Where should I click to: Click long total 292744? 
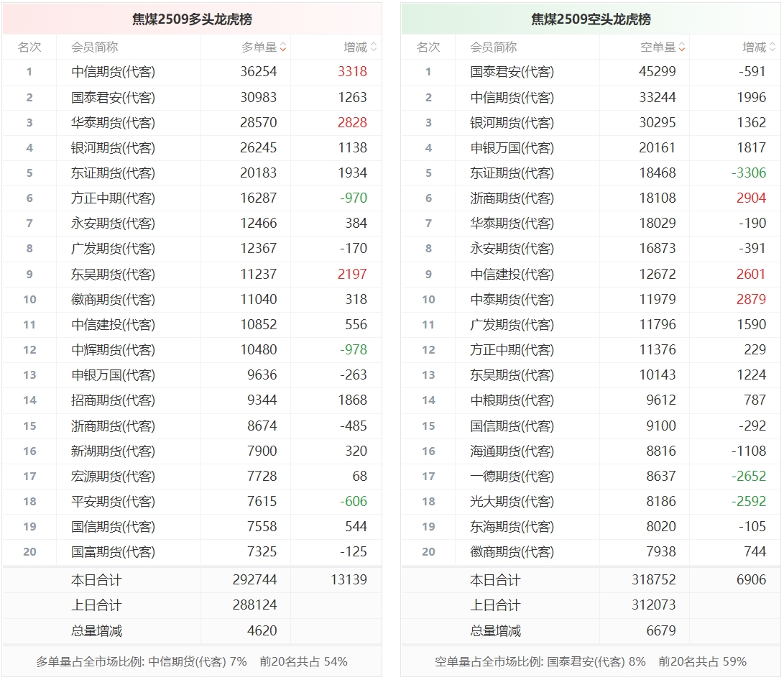tap(254, 580)
